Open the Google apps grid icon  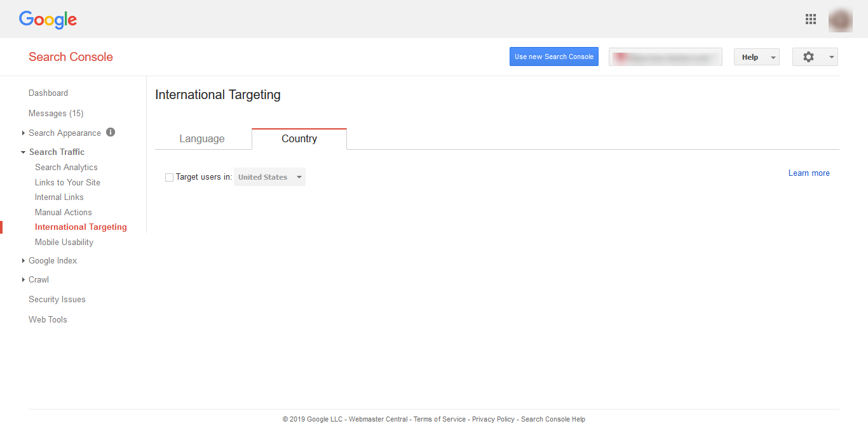click(810, 19)
